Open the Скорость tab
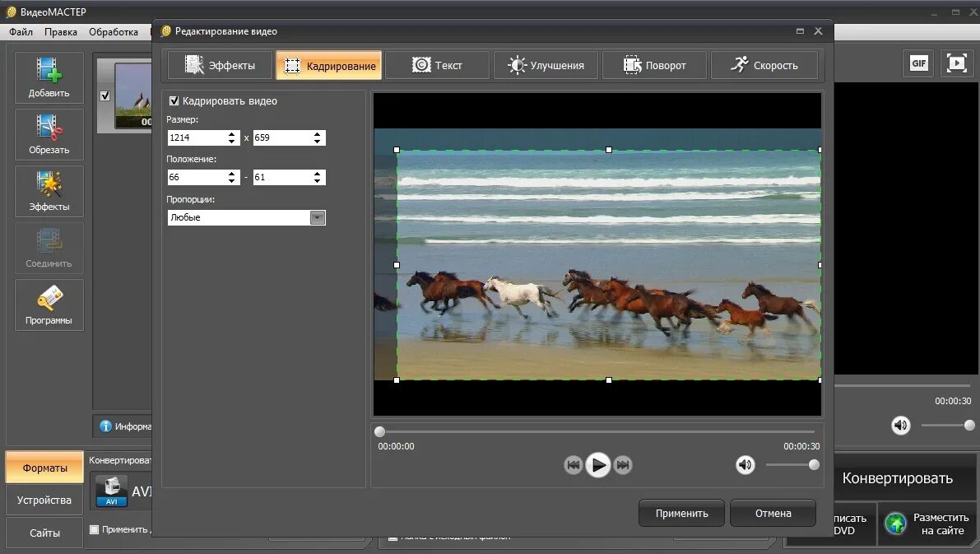 (x=764, y=65)
